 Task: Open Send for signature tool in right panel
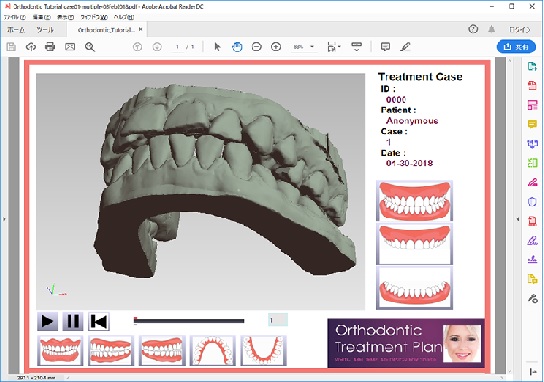click(x=532, y=259)
